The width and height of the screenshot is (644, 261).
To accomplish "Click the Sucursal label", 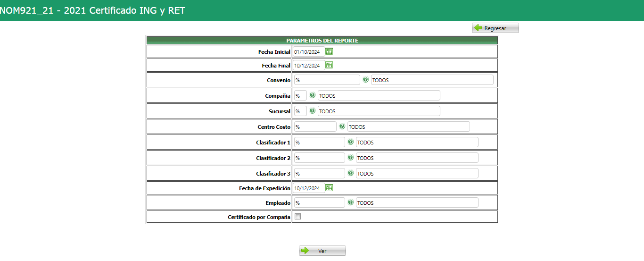I will point(279,111).
